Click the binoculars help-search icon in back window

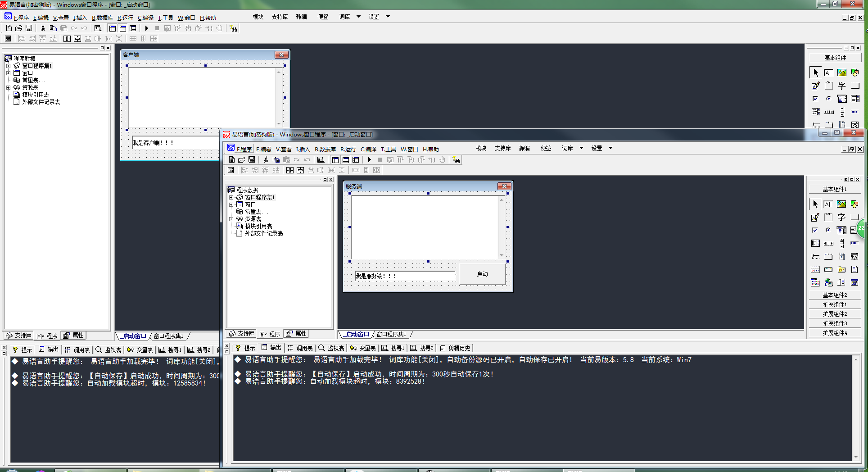[x=233, y=28]
